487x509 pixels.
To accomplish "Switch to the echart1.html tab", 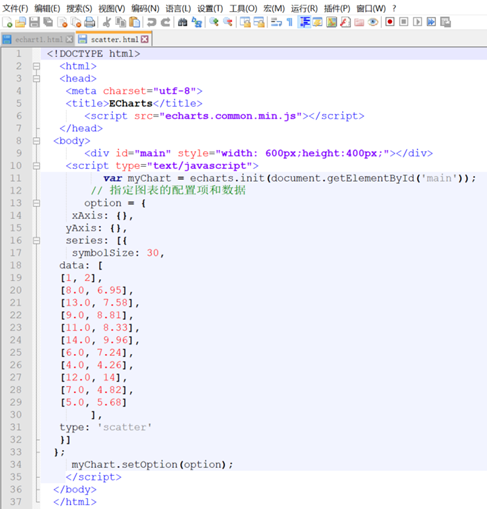I will [38, 39].
